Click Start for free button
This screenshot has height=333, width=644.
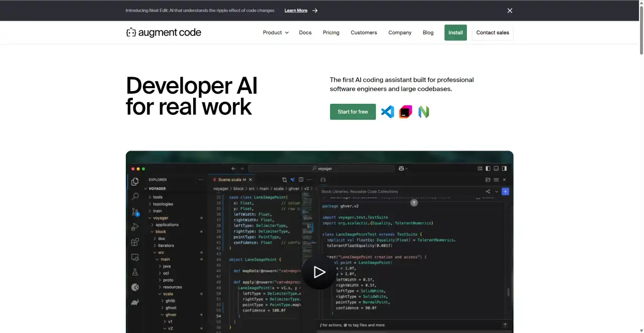(x=353, y=112)
